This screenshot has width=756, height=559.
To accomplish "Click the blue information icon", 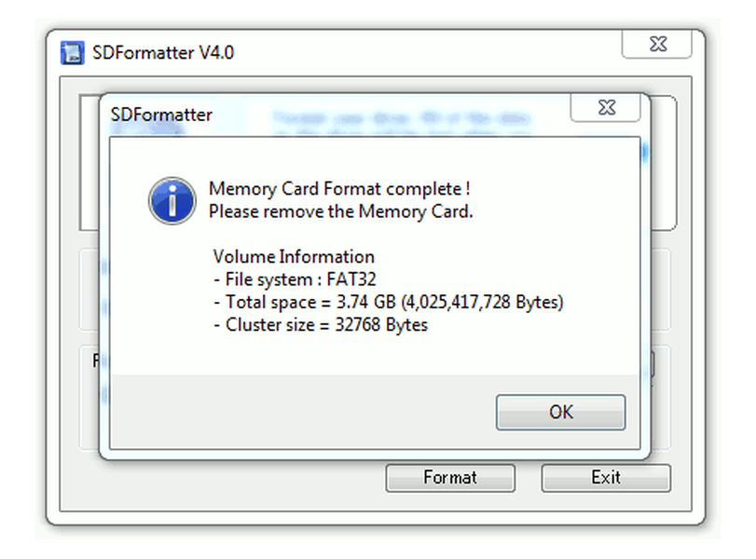I will tap(172, 200).
